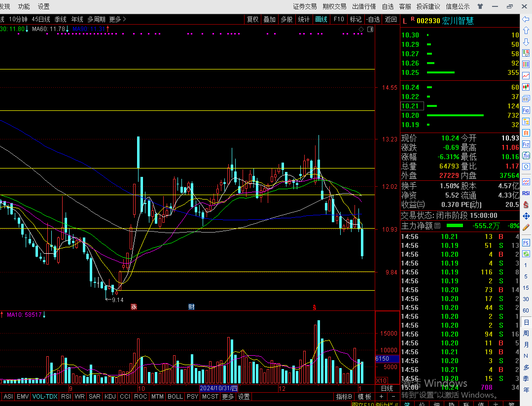Open the F10 company info icon
The height and width of the screenshot is (406, 532).
[526, 110]
